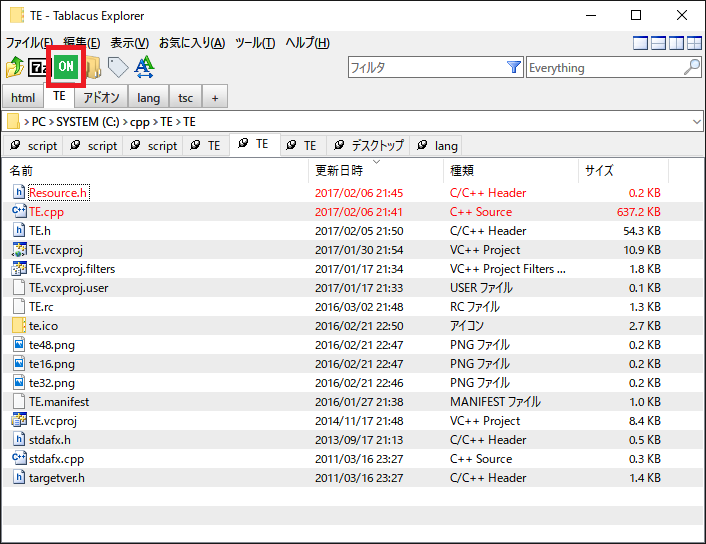The image size is (706, 544).
Task: Click the project icon of TE.vcxproj
Action: pyautogui.click(x=19, y=249)
